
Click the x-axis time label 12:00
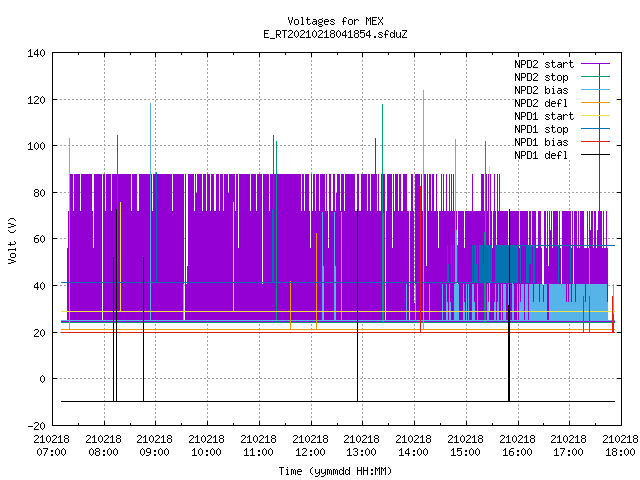click(x=311, y=453)
